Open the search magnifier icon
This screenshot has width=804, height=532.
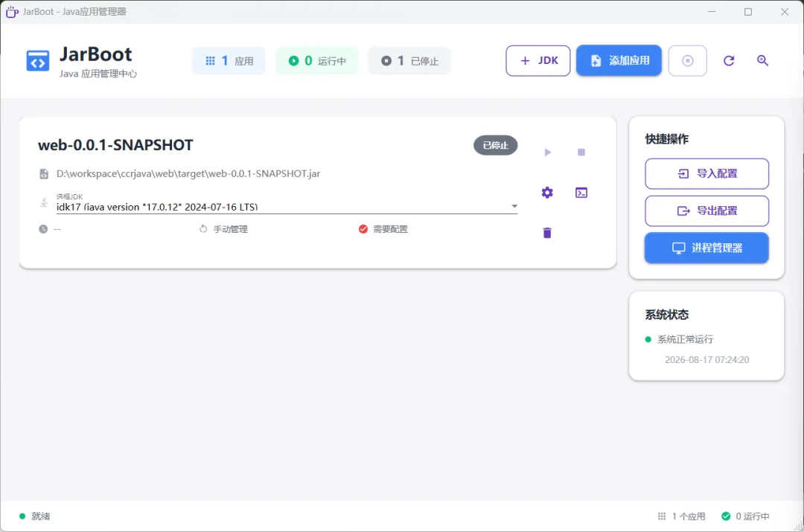click(x=762, y=60)
